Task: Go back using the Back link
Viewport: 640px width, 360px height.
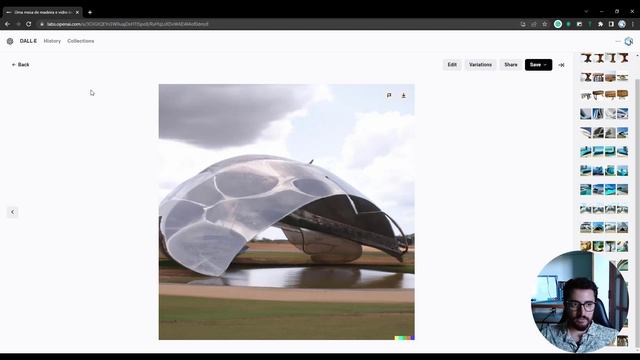Action: tap(20, 65)
